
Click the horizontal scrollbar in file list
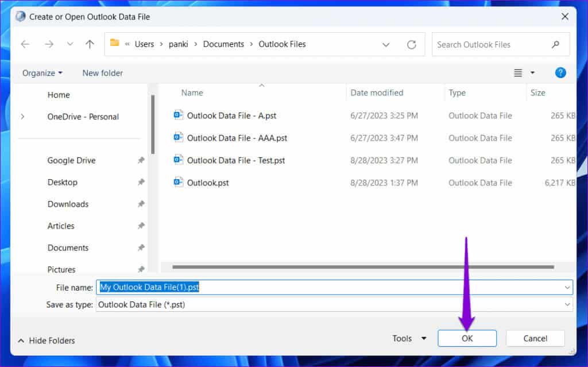(x=363, y=267)
